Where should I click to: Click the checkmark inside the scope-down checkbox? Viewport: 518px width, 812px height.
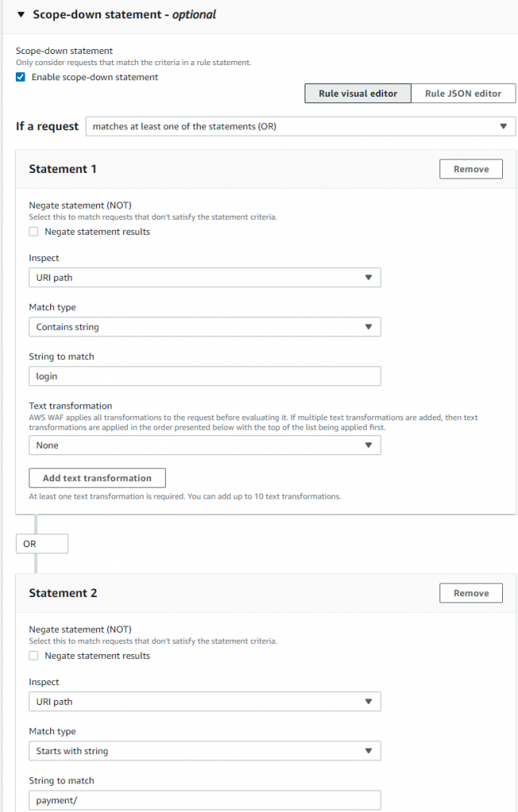point(19,77)
